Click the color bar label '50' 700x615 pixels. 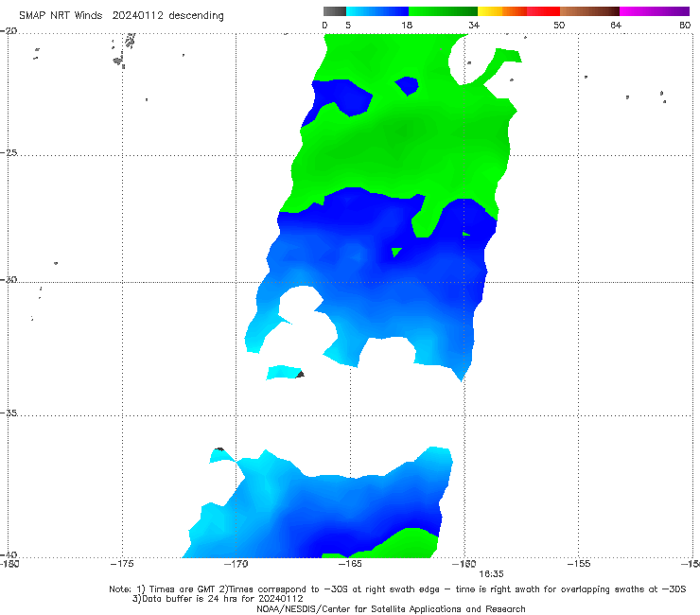[559, 25]
